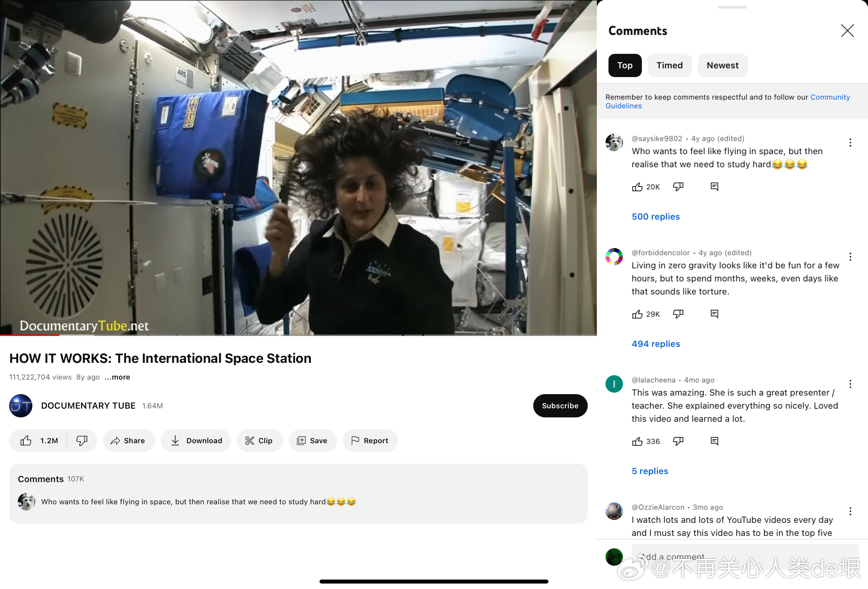Show the 5 replies under @lalacheena
Viewport: 868px width, 589px height.
tap(650, 471)
